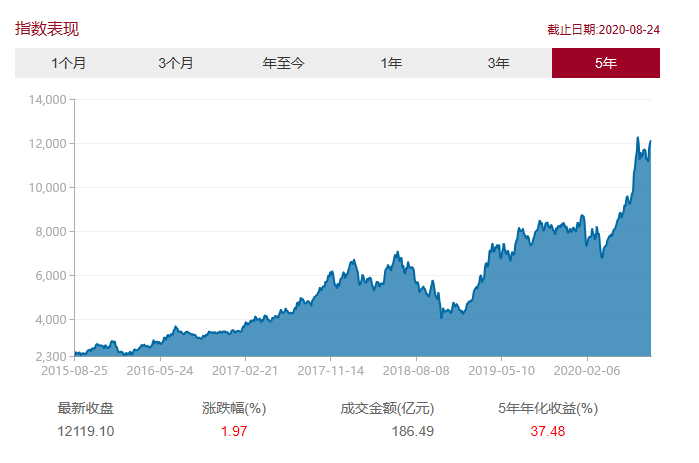Click the 8,000 y-axis label
Screen dimensions: 699x463
tap(51, 232)
